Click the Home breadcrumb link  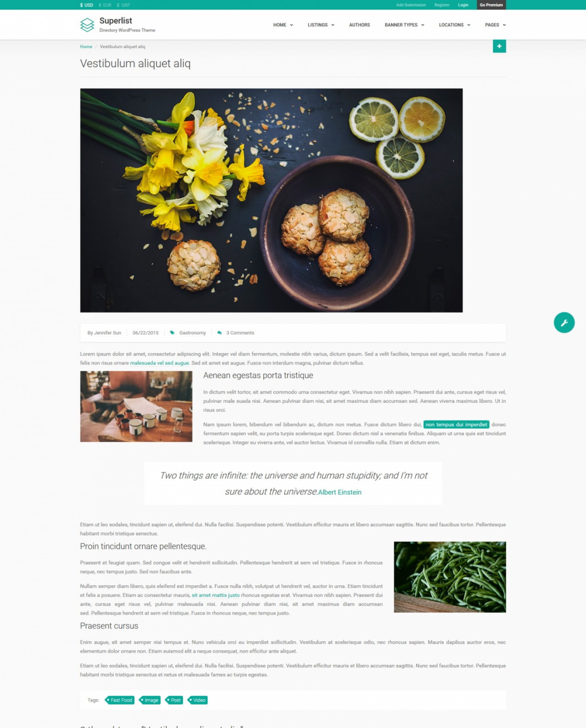[x=86, y=47]
